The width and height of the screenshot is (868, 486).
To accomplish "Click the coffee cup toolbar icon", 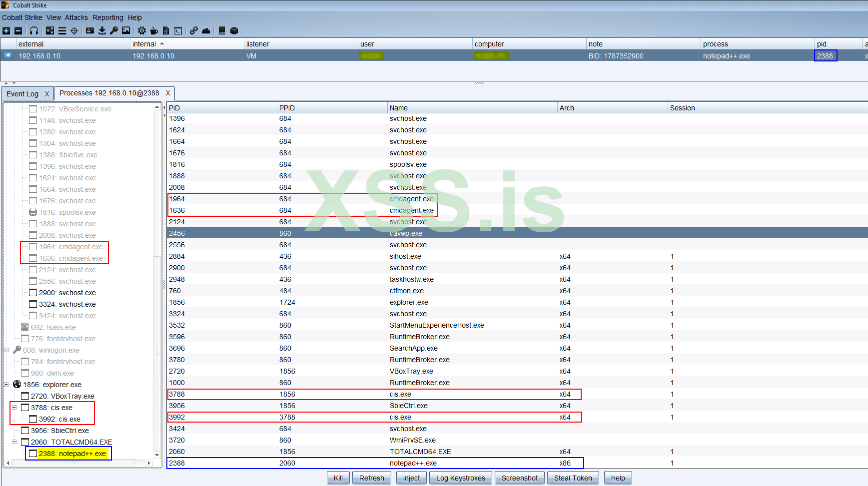I will 154,31.
